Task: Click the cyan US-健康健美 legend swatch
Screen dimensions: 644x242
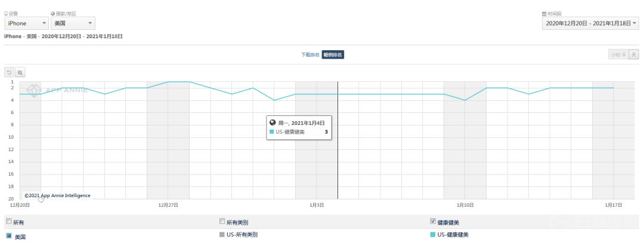Action: pyautogui.click(x=432, y=235)
